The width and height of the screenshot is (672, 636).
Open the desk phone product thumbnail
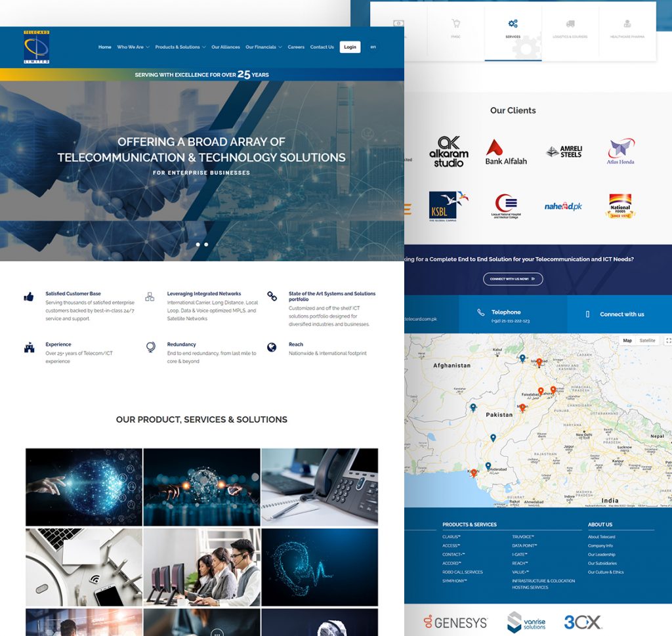click(x=320, y=487)
